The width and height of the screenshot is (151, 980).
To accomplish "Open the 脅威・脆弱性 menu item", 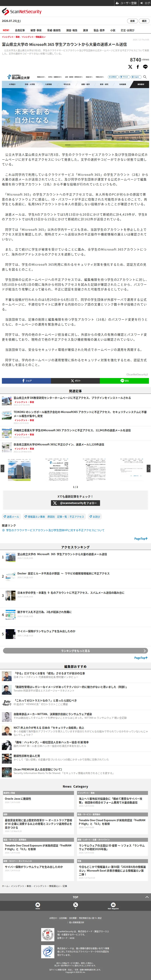I will pos(54,30).
